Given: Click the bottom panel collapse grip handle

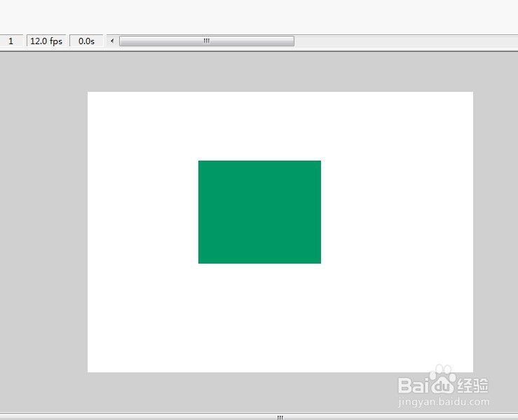Looking at the screenshot, I should [280, 417].
